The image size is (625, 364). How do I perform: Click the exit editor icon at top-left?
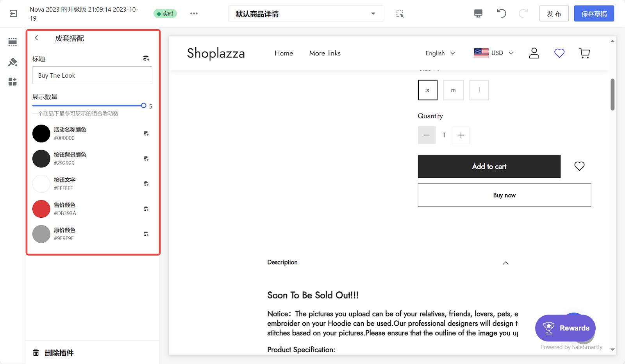(x=13, y=14)
